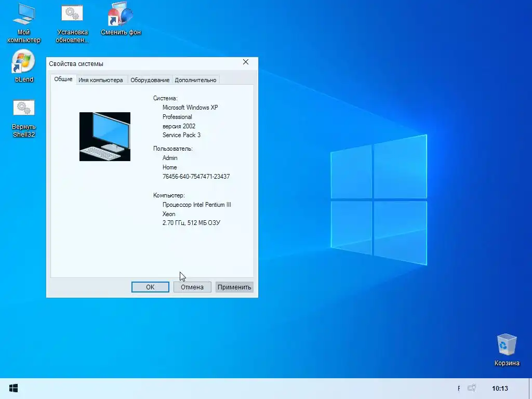Open the Мой компьютер desktop icon
Viewport: 532px width, 399px height.
click(23, 23)
